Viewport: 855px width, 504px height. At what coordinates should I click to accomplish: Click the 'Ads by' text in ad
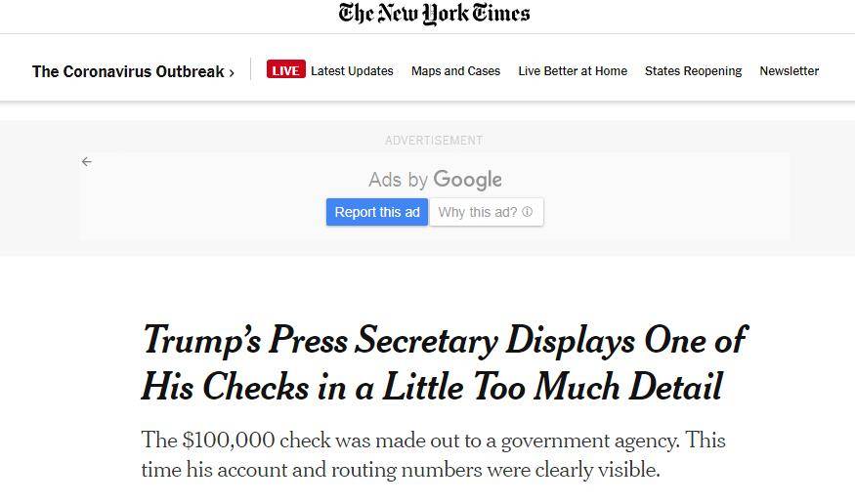[399, 180]
